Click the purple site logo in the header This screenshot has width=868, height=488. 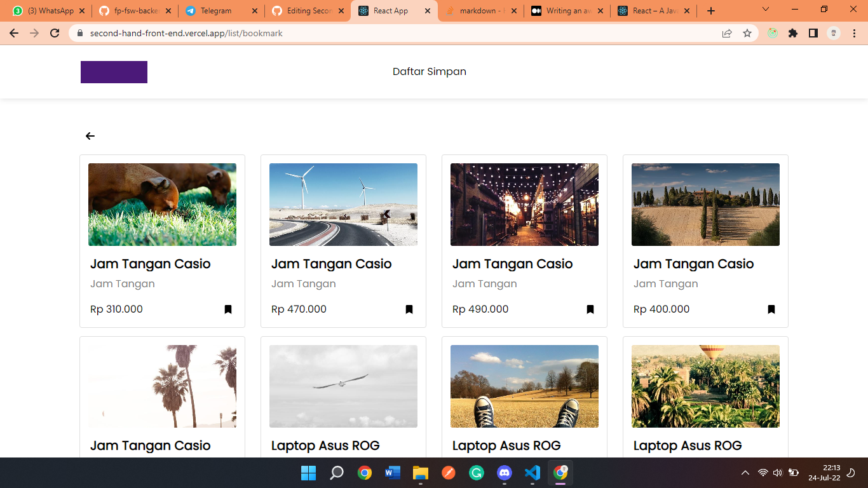click(x=113, y=72)
